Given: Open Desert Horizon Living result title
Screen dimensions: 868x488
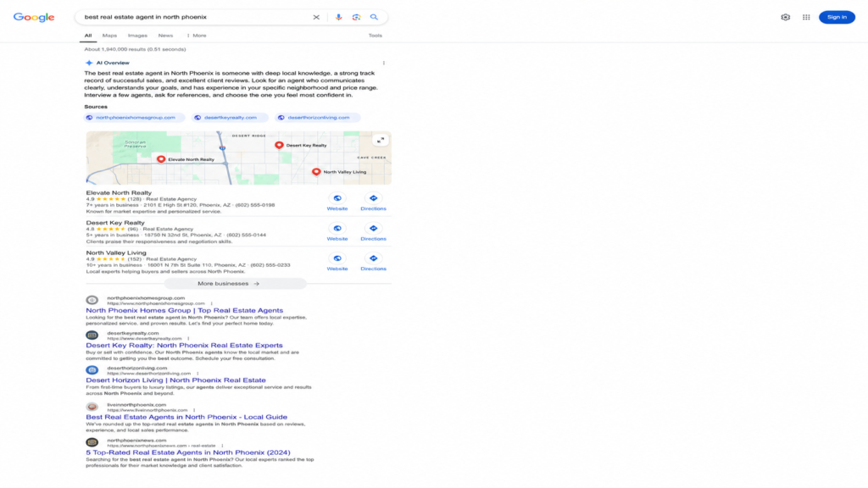Looking at the screenshot, I should tap(175, 380).
